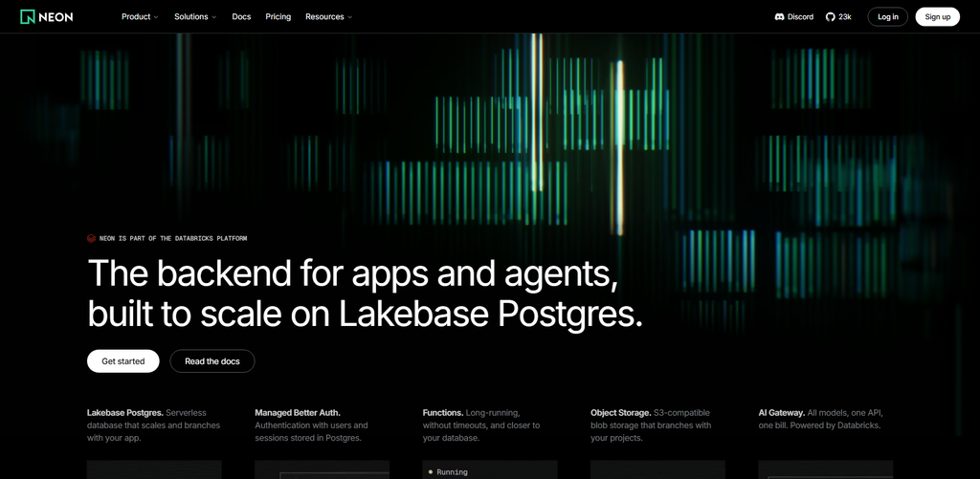The height and width of the screenshot is (479, 980).
Task: Open the Docs nav item
Action: tap(241, 17)
